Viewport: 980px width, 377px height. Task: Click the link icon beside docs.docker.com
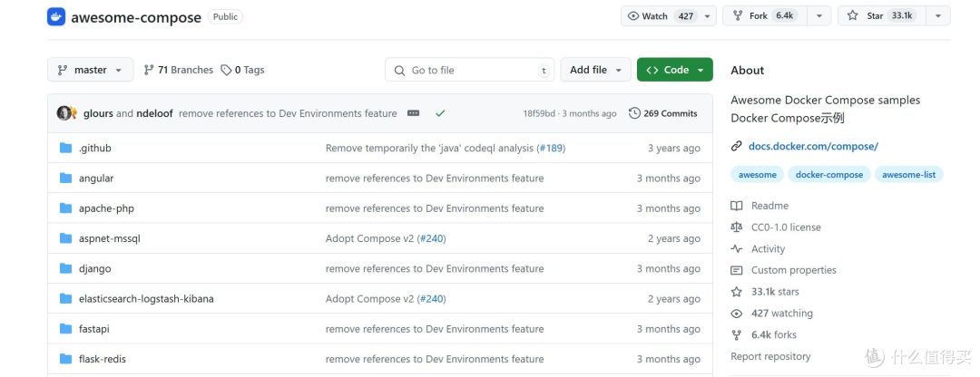click(x=736, y=147)
